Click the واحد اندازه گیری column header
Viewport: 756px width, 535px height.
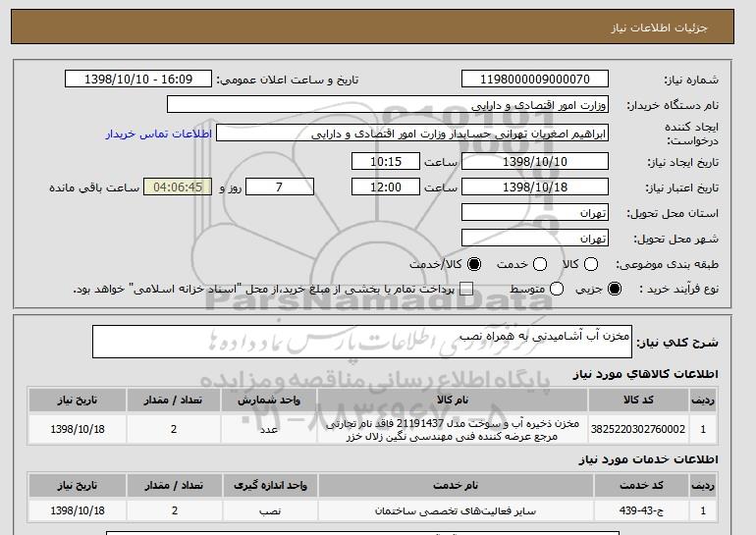tap(270, 485)
